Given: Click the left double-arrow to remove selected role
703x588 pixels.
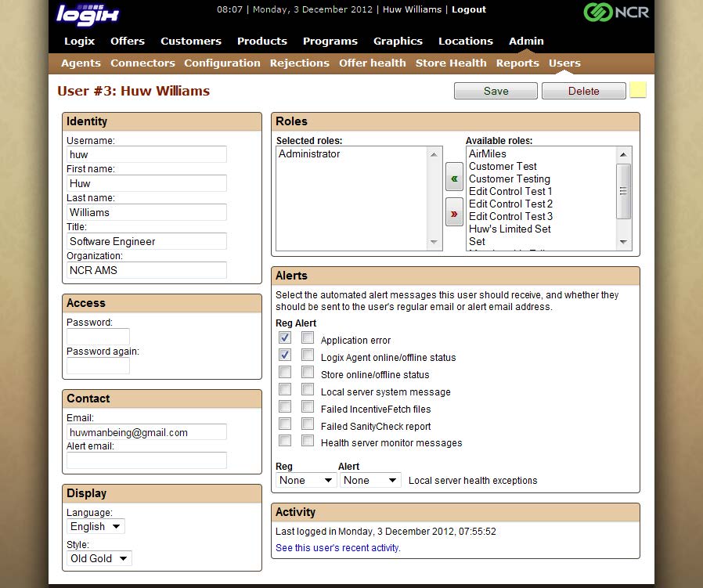Looking at the screenshot, I should [x=455, y=178].
